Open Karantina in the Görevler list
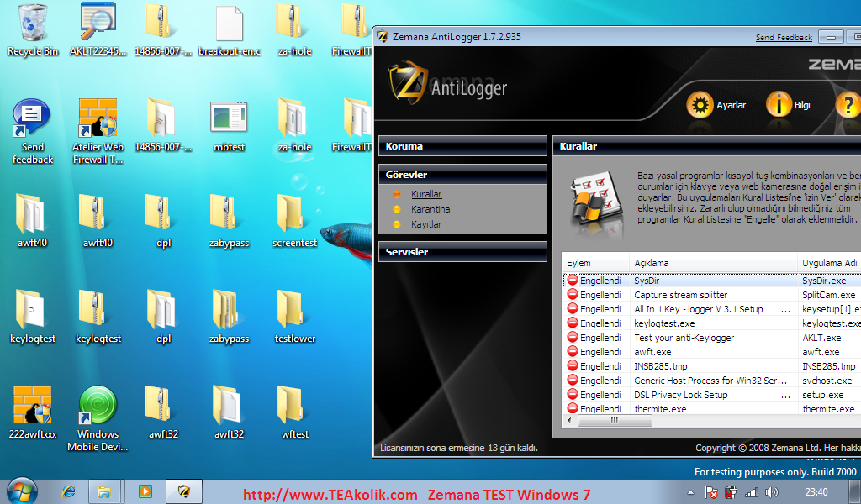 pos(430,209)
